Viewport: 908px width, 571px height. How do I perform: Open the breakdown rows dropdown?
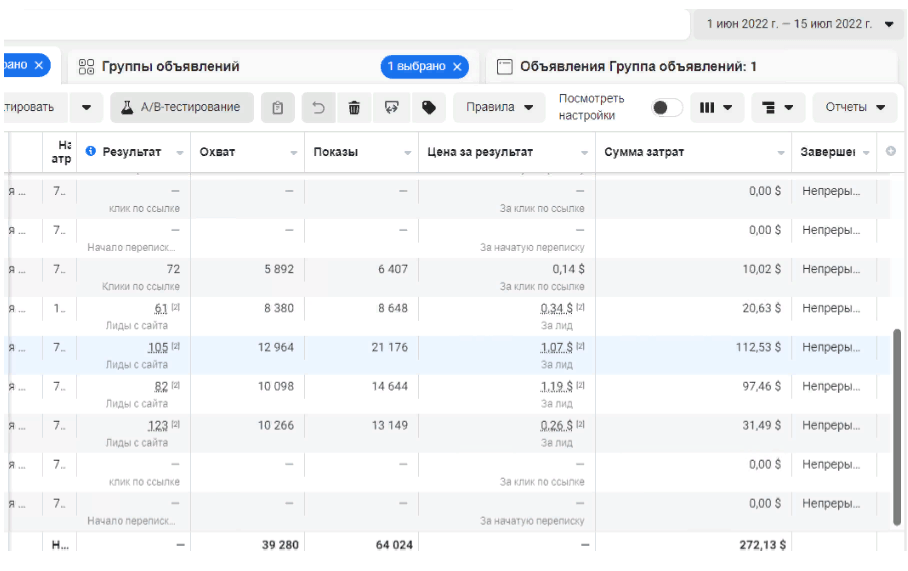click(778, 108)
